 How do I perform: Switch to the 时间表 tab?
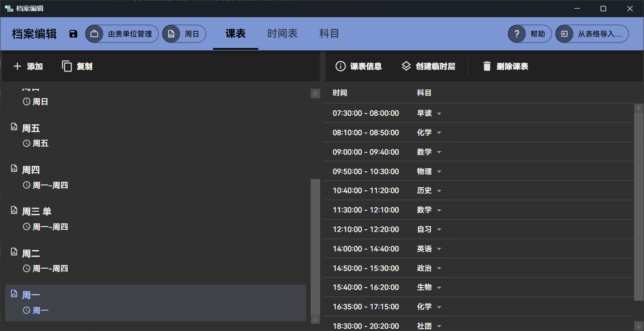[282, 33]
